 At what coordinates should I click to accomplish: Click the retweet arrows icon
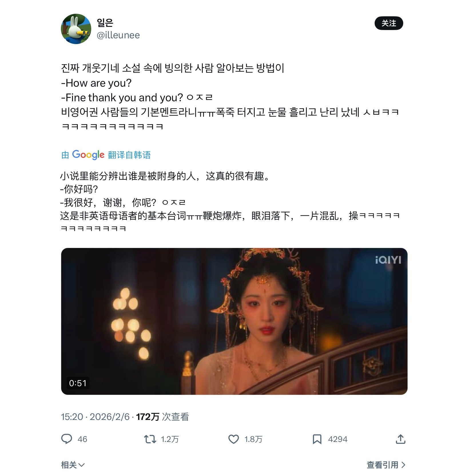point(150,439)
